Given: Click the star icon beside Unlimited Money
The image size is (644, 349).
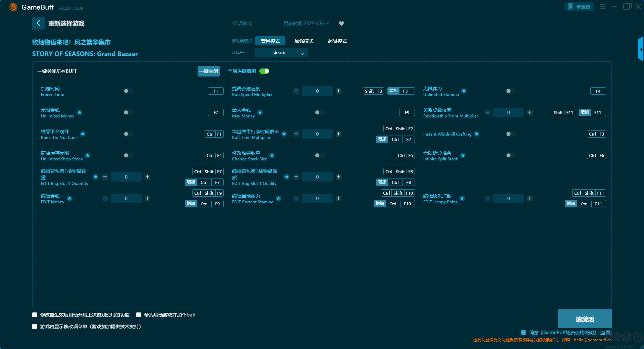Looking at the screenshot, I should click(79, 112).
